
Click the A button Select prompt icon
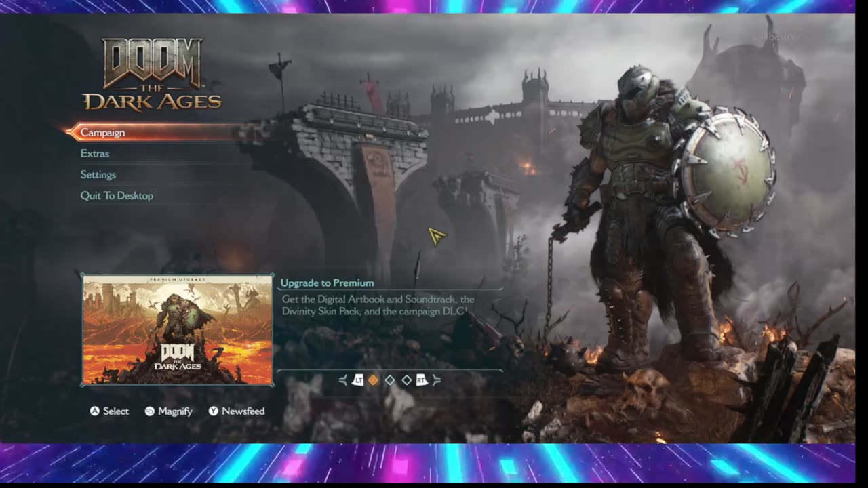click(x=95, y=411)
